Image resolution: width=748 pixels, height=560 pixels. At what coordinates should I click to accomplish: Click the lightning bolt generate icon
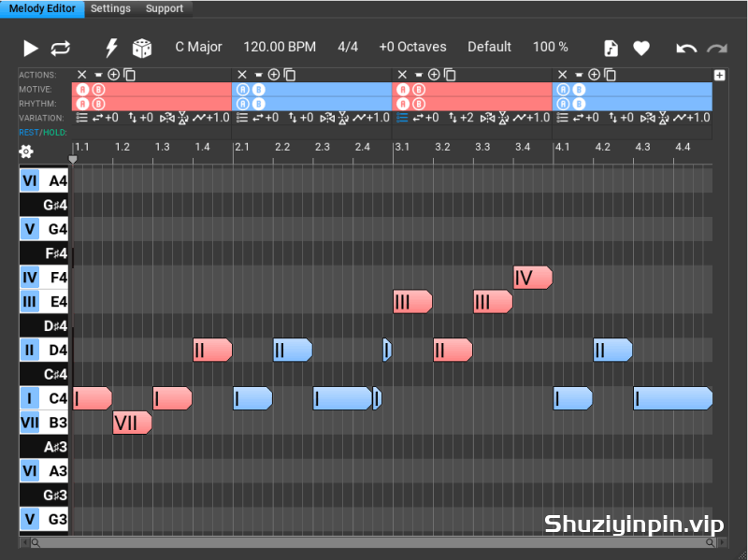(111, 48)
